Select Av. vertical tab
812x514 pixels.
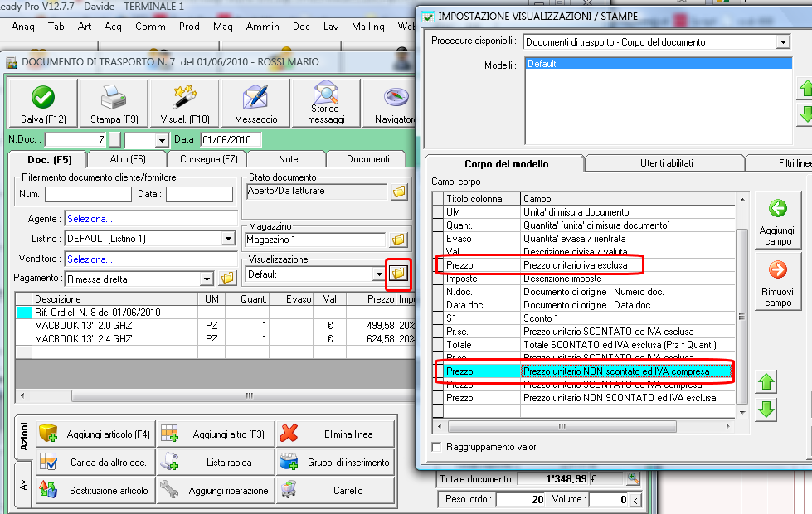point(23,484)
